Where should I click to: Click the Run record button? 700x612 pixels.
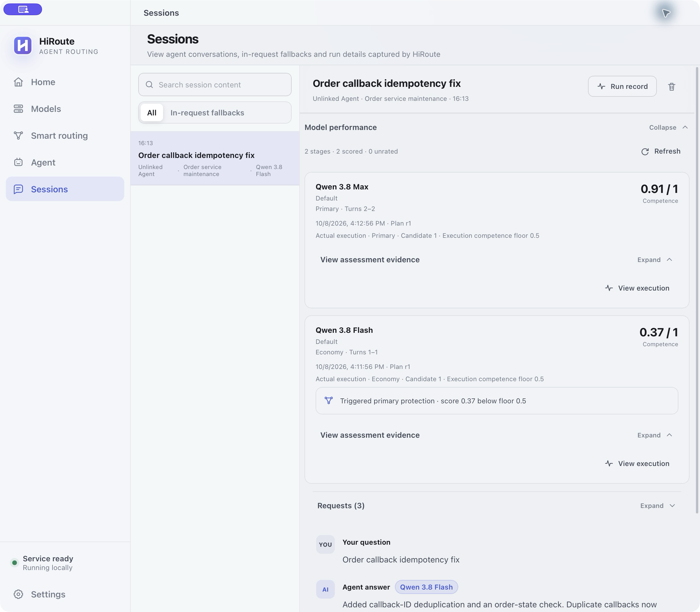622,86
